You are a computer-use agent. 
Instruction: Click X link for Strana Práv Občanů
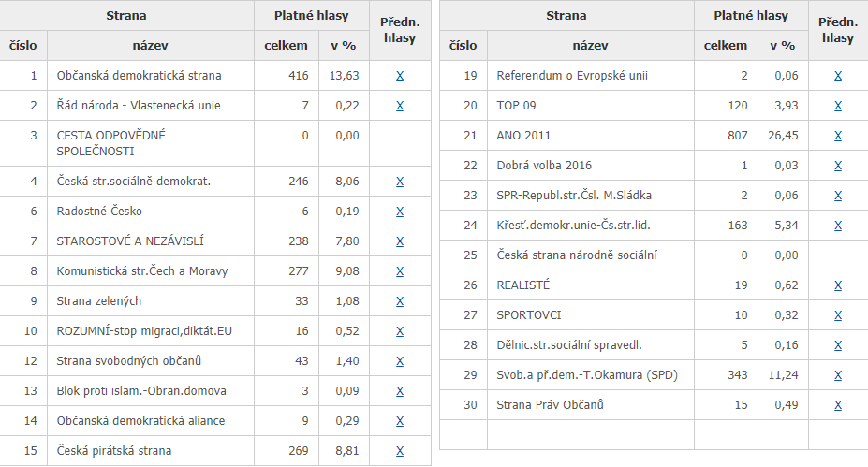coord(838,405)
